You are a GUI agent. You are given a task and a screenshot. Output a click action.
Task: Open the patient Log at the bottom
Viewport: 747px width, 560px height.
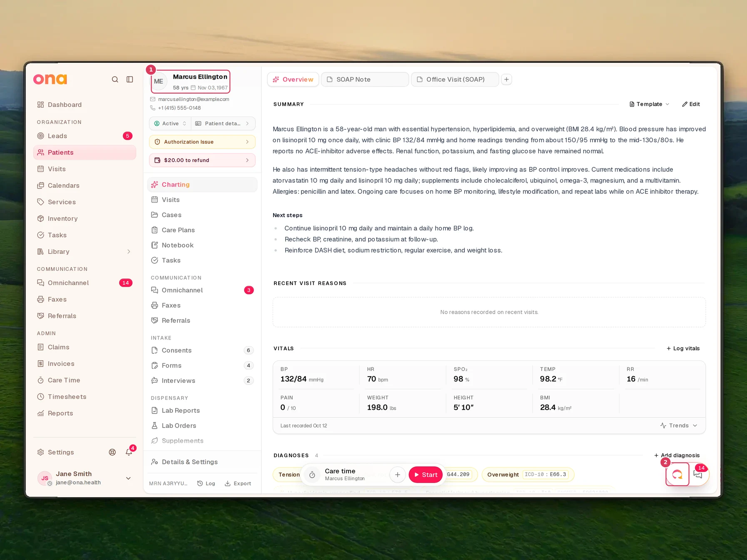[206, 483]
